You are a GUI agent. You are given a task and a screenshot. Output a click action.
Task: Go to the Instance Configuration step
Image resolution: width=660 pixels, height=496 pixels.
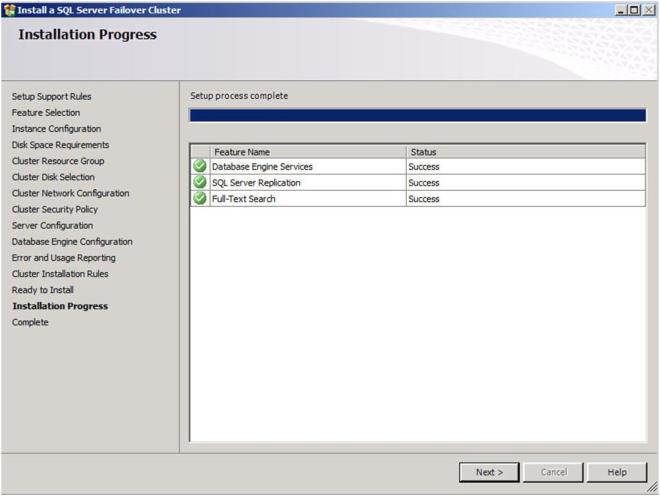[x=56, y=129]
